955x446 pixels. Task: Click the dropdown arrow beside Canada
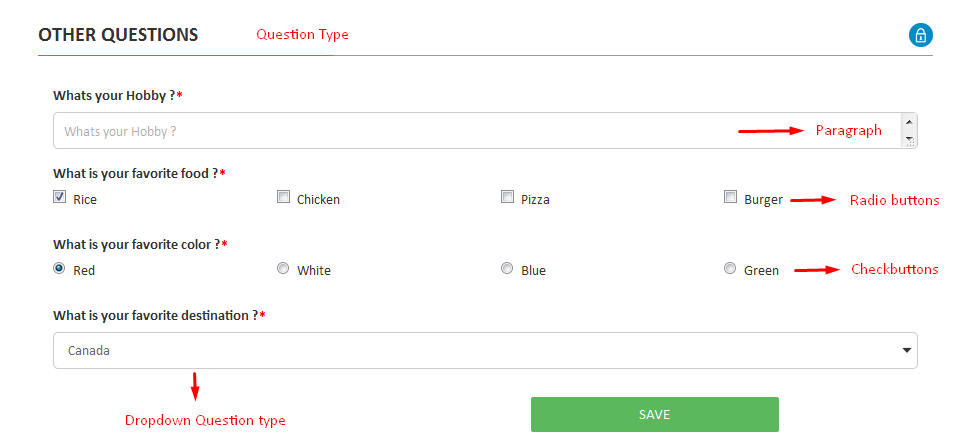point(907,351)
